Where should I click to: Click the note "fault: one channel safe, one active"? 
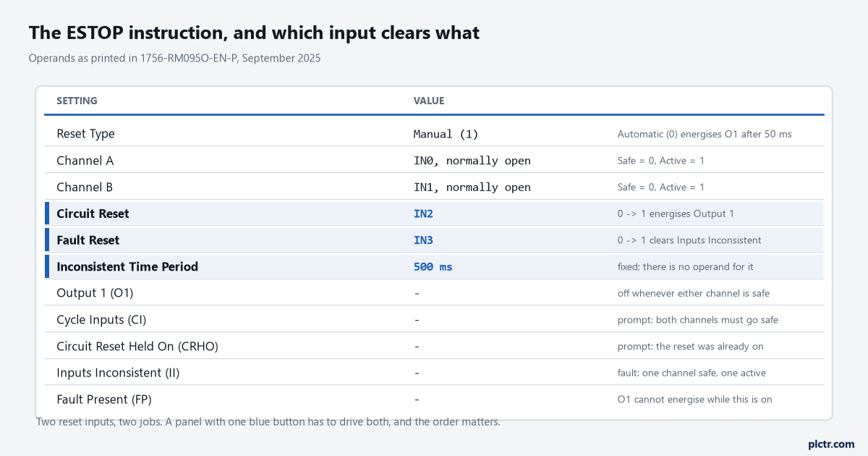pyautogui.click(x=692, y=373)
